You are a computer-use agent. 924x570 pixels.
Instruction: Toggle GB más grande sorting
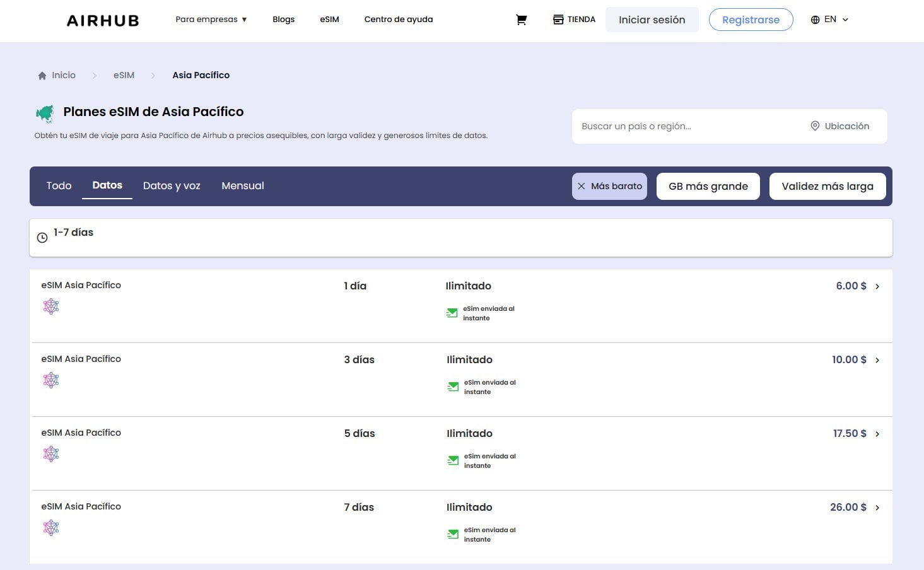(x=708, y=186)
